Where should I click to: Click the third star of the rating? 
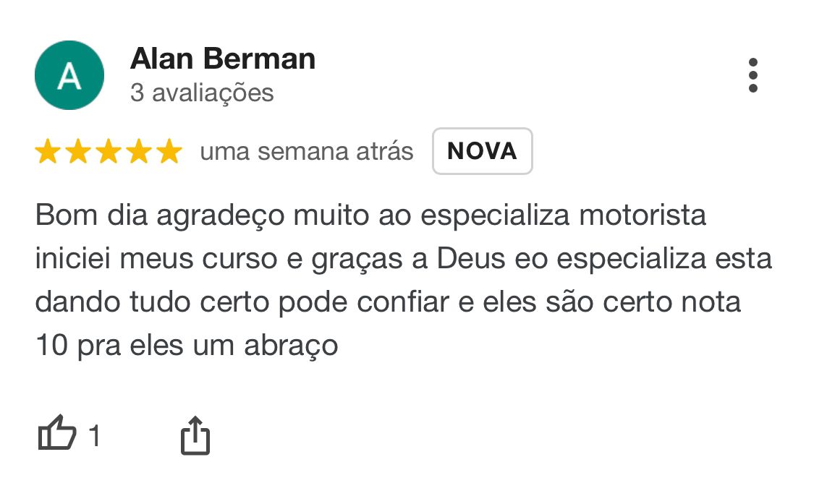[109, 151]
